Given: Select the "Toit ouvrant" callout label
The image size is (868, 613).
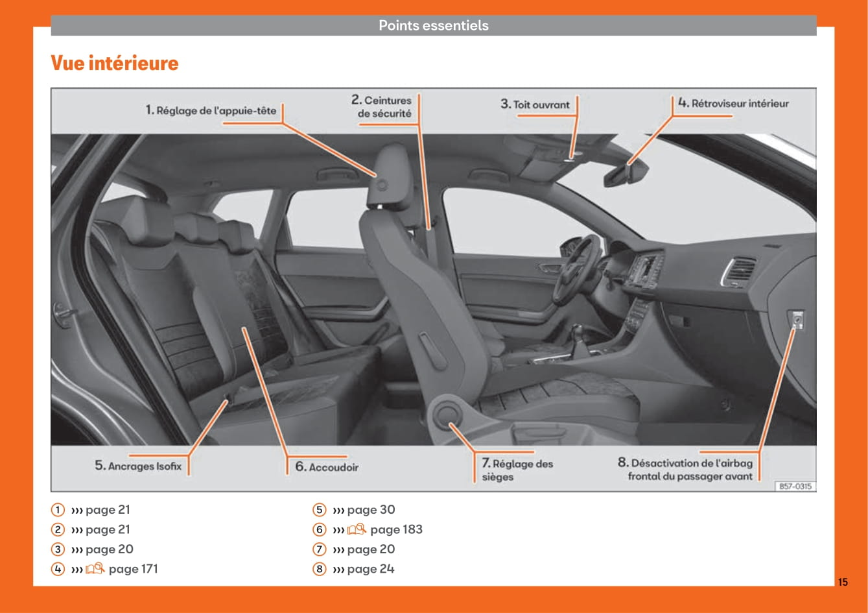Looking at the screenshot, I should [x=535, y=104].
